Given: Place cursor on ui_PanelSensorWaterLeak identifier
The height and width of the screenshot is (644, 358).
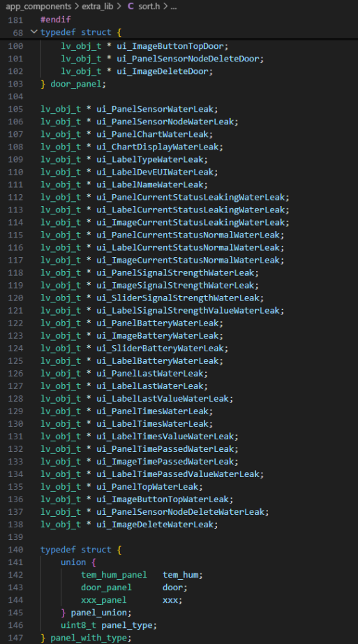Looking at the screenshot, I should point(155,109).
